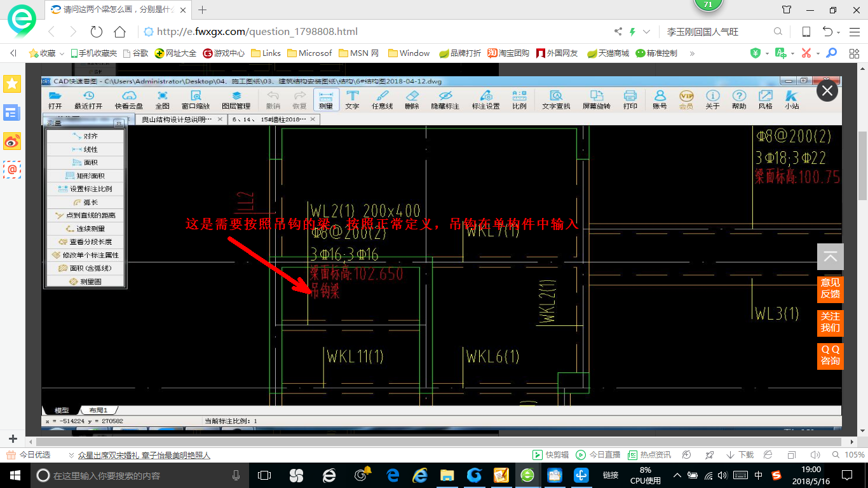
Task: Click the Windows Start button
Action: coord(15,475)
